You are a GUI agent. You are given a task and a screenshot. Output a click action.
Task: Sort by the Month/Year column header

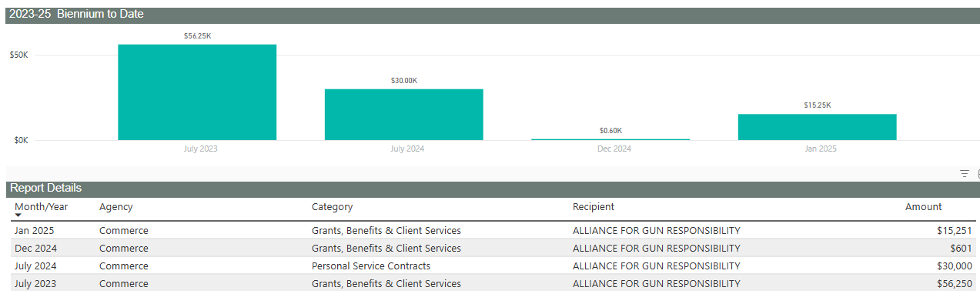[x=41, y=207]
